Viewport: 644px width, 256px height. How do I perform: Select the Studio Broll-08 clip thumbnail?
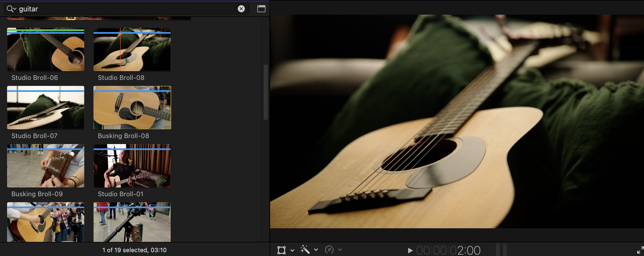tap(132, 50)
